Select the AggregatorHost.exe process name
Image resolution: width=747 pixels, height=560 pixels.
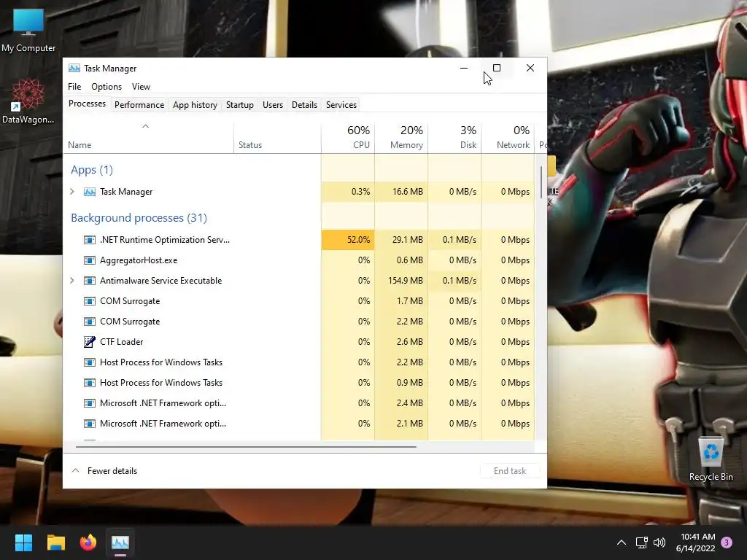coord(139,260)
